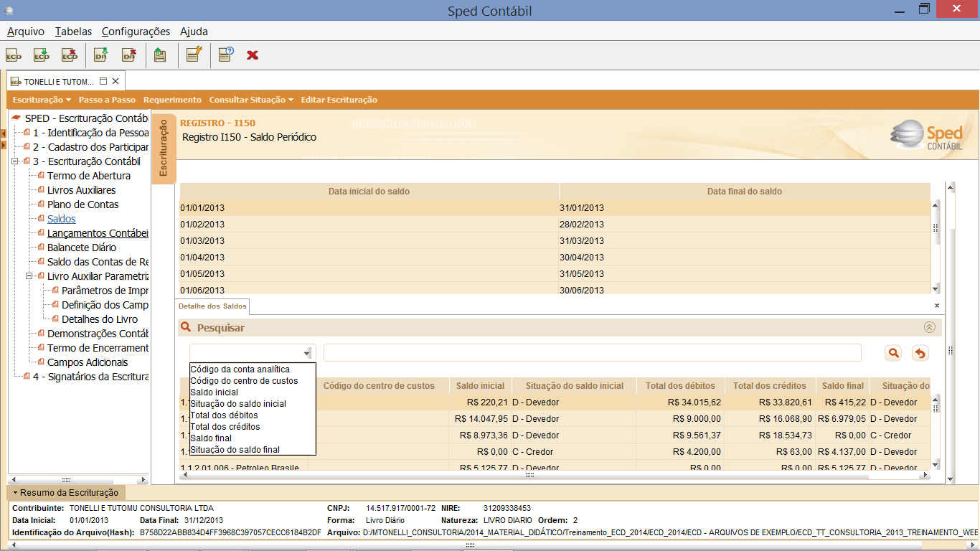Click the search text input field
Screen dimensions: 980x551
point(592,353)
